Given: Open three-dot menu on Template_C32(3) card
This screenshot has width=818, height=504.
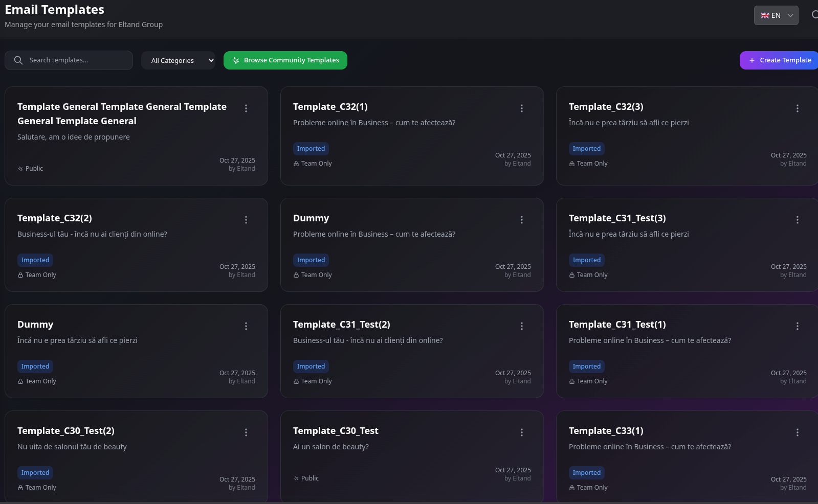Looking at the screenshot, I should [x=797, y=108].
